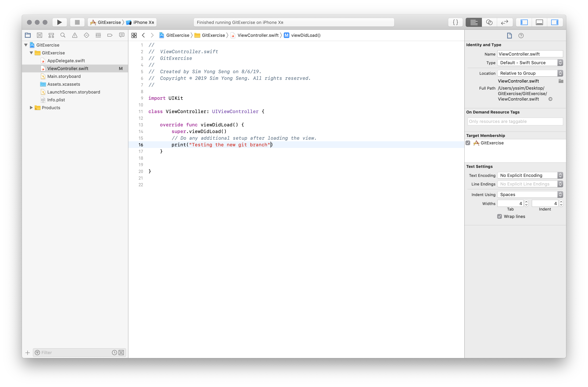Click line 16 print statement
The image size is (588, 387).
222,145
